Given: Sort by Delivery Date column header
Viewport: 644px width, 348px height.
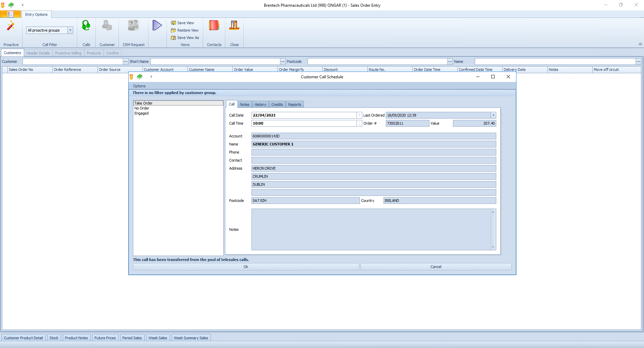Looking at the screenshot, I should point(525,70).
